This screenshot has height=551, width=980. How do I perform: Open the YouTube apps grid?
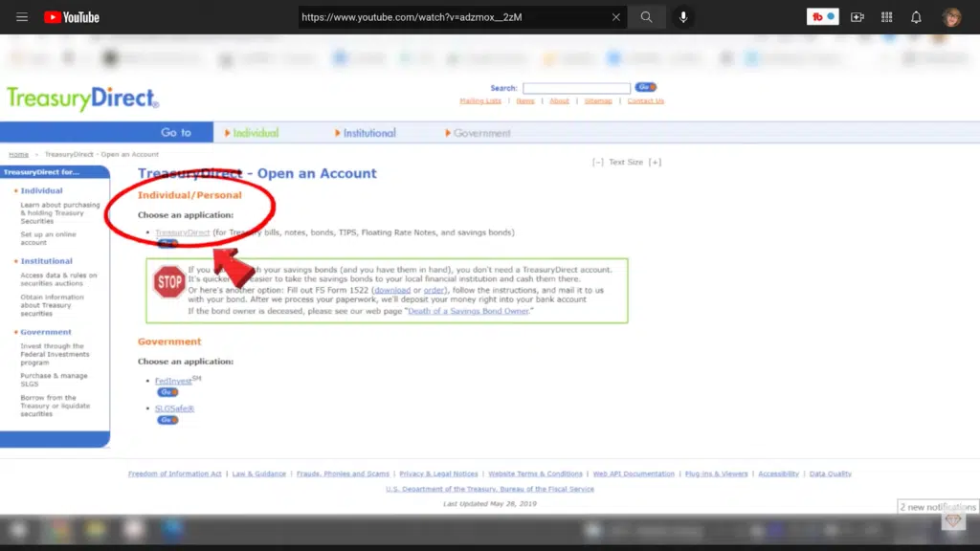click(886, 17)
